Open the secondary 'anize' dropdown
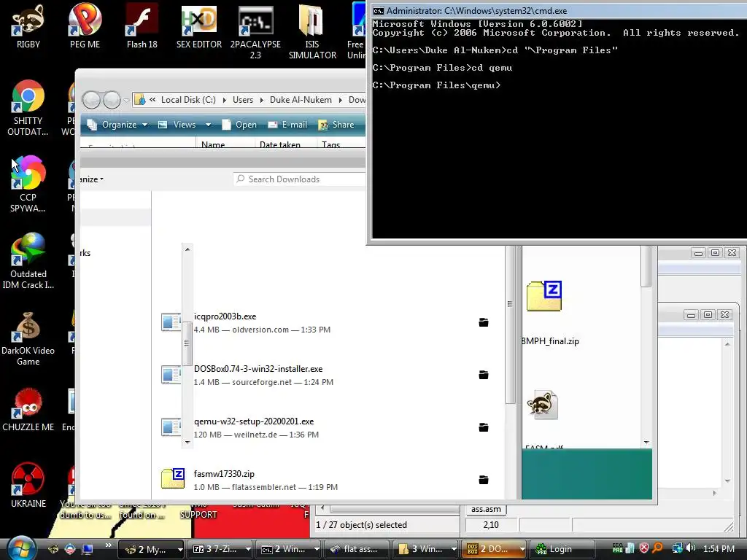The image size is (747, 560). [x=91, y=179]
